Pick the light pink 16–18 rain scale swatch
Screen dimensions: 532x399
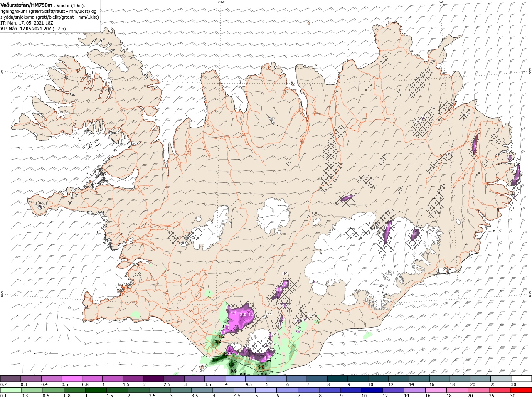click(436, 390)
